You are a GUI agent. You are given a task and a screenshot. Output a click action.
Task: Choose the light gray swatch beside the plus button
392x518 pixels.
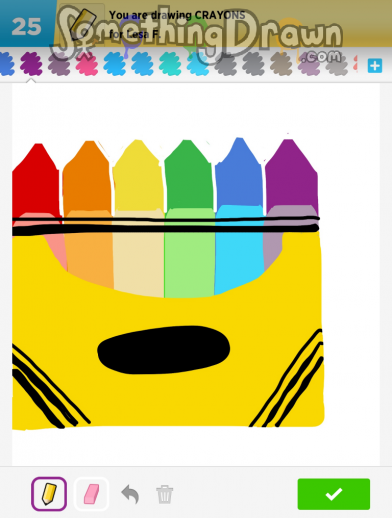337,63
